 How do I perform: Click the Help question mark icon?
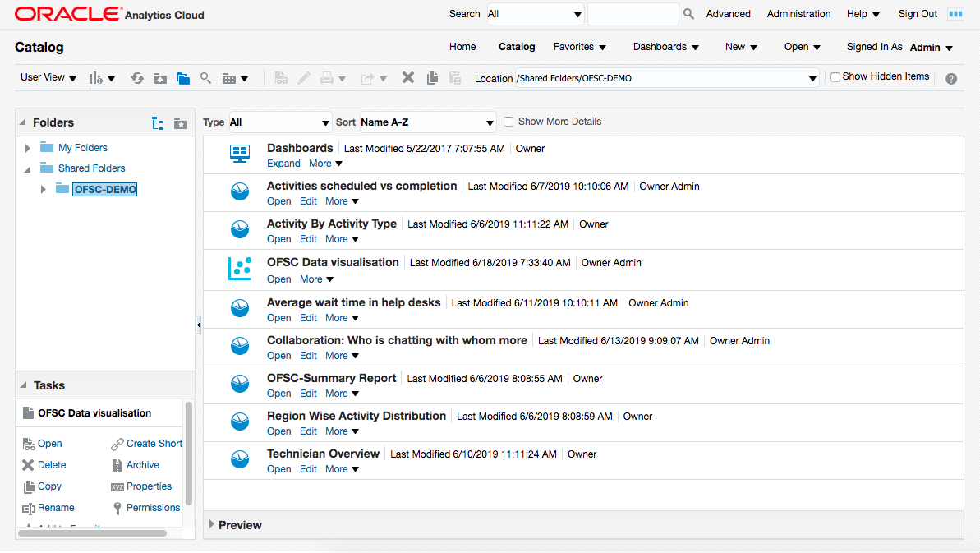[x=951, y=79]
